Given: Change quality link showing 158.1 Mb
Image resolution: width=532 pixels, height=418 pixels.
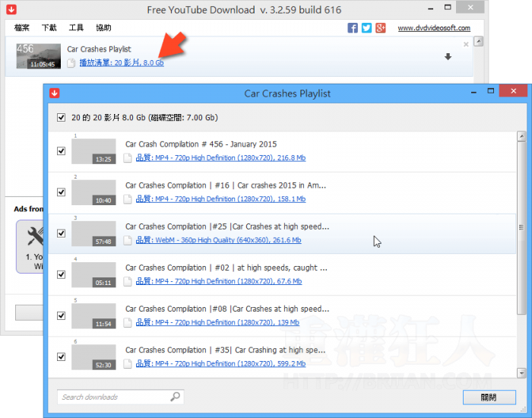Looking at the screenshot, I should [220, 199].
